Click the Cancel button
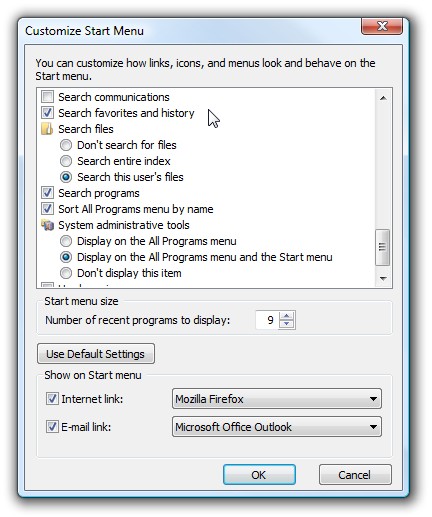Image resolution: width=432 pixels, height=517 pixels. [x=355, y=475]
